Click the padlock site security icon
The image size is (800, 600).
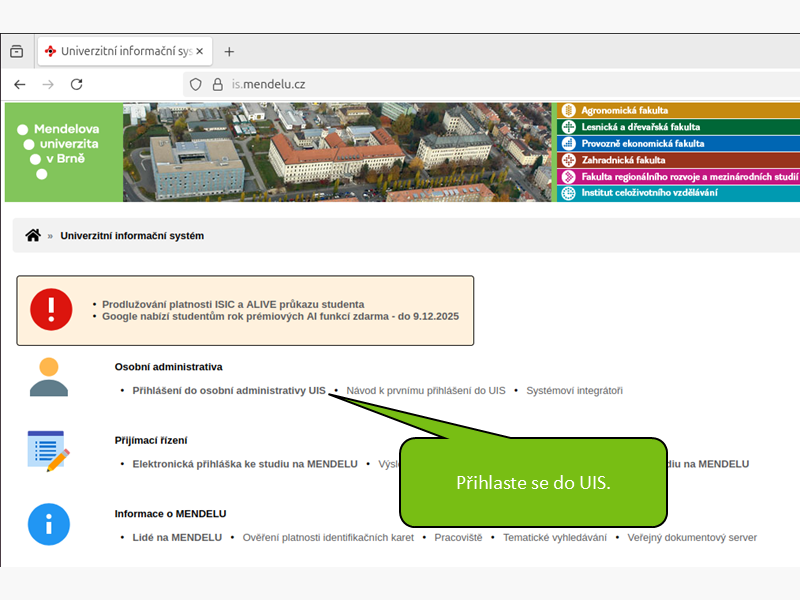pyautogui.click(x=216, y=85)
